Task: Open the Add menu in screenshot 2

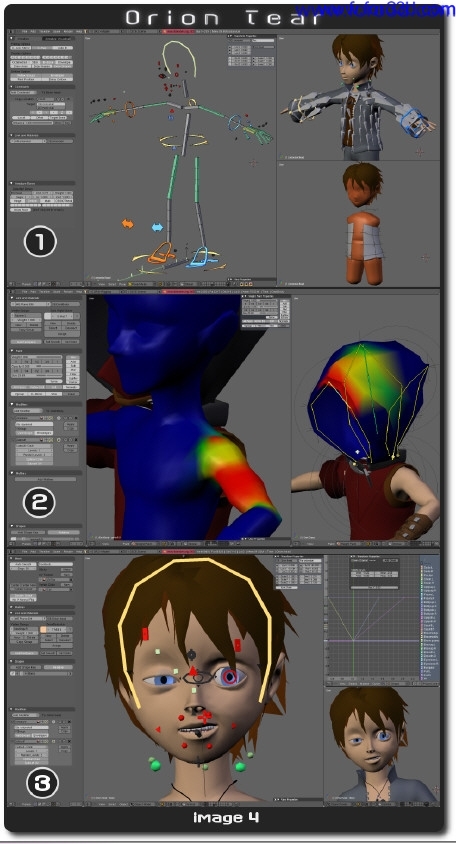Action: point(33,291)
